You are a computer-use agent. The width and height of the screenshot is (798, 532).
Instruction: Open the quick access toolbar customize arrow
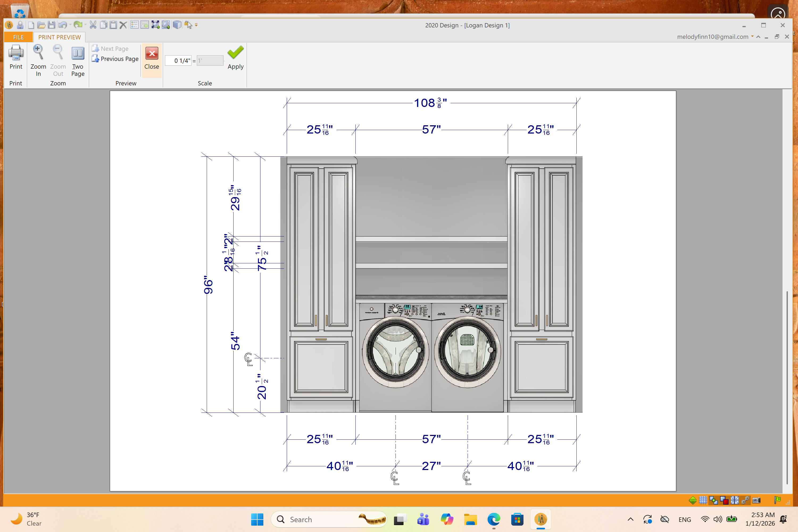[x=196, y=25]
